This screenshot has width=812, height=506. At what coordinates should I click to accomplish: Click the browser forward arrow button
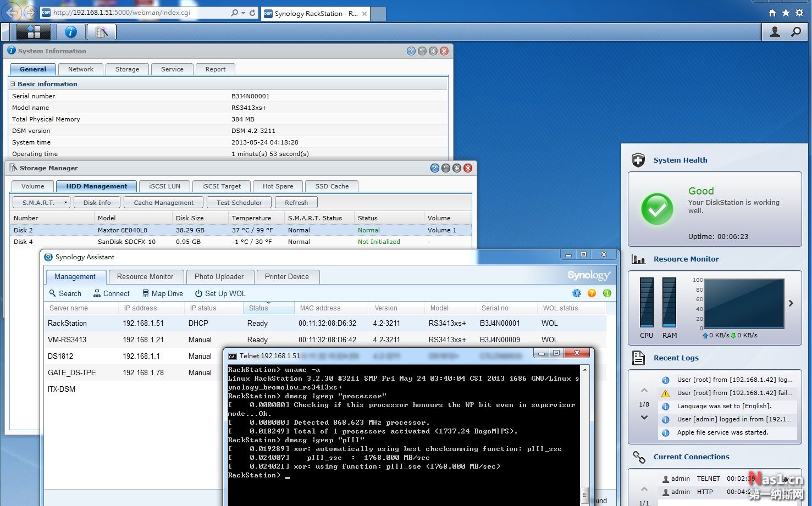30,12
